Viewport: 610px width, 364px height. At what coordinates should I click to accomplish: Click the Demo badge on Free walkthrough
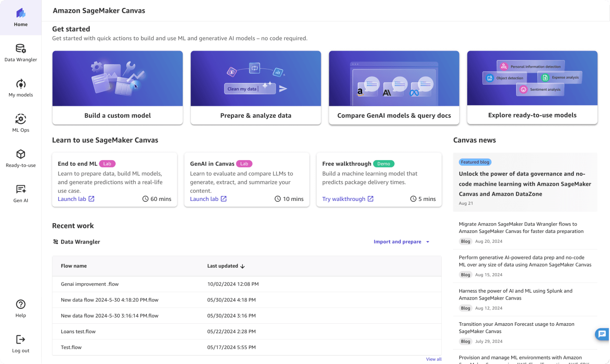pyautogui.click(x=384, y=164)
